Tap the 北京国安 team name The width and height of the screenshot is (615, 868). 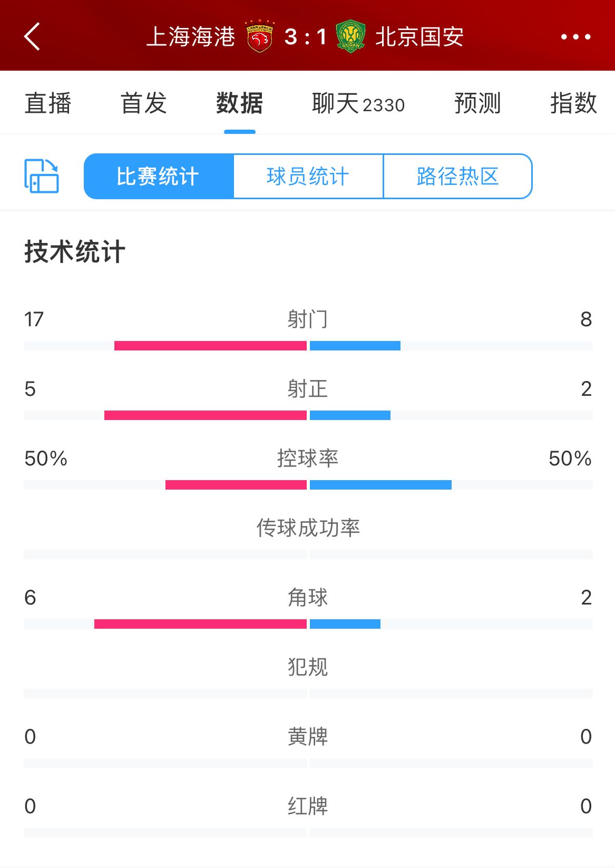(x=419, y=37)
